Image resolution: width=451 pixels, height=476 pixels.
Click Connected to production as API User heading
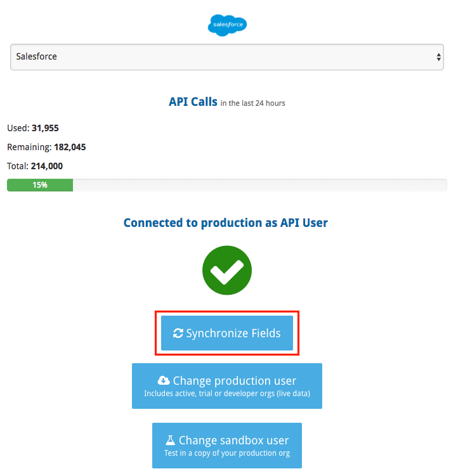click(x=226, y=223)
